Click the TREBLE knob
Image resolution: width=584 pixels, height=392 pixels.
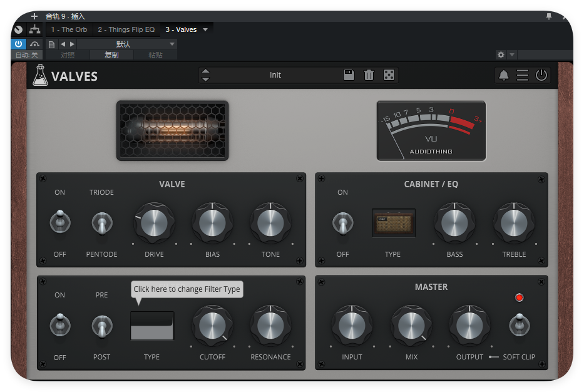click(514, 223)
